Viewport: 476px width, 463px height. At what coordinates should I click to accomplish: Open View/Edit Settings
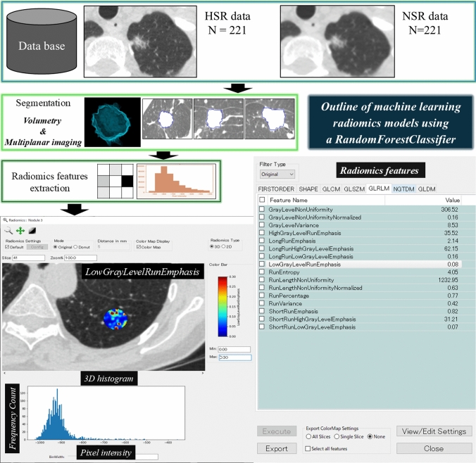click(x=434, y=431)
